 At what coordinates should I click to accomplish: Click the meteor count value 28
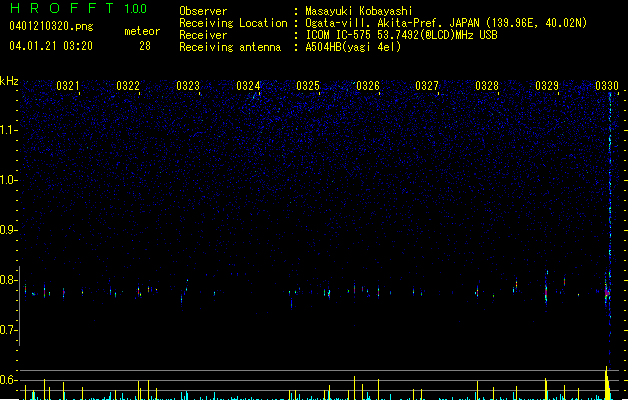pos(145,46)
